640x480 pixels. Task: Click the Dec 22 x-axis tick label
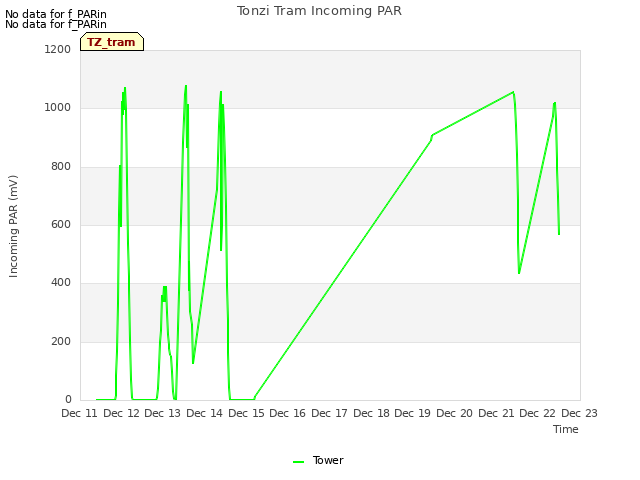click(537, 413)
